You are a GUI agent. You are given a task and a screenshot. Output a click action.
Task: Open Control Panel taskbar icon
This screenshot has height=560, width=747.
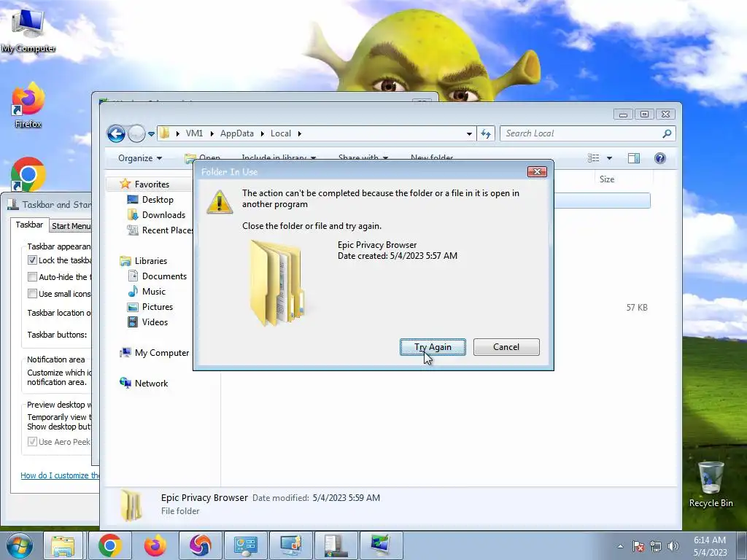245,545
